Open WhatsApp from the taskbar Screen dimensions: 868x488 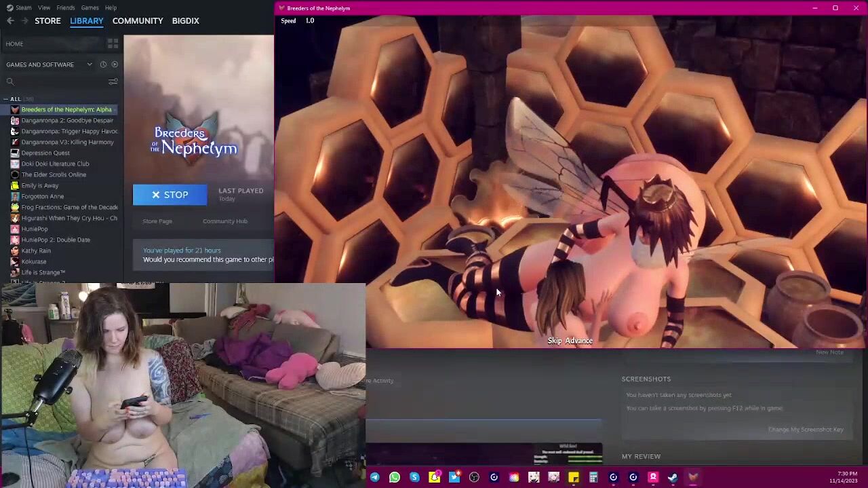395,477
